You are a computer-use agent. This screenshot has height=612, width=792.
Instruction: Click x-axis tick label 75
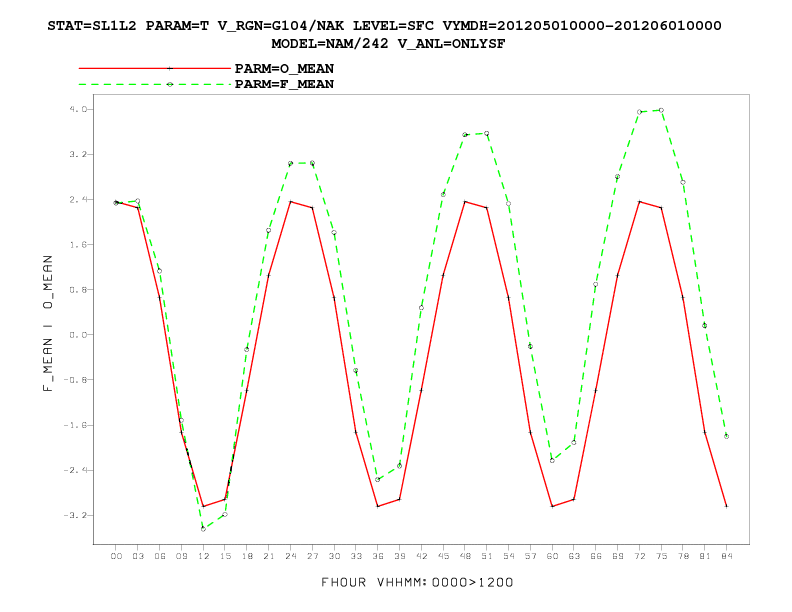coord(661,556)
